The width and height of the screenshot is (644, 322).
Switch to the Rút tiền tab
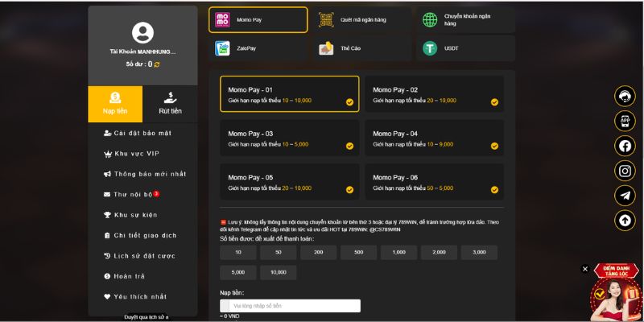(x=170, y=104)
